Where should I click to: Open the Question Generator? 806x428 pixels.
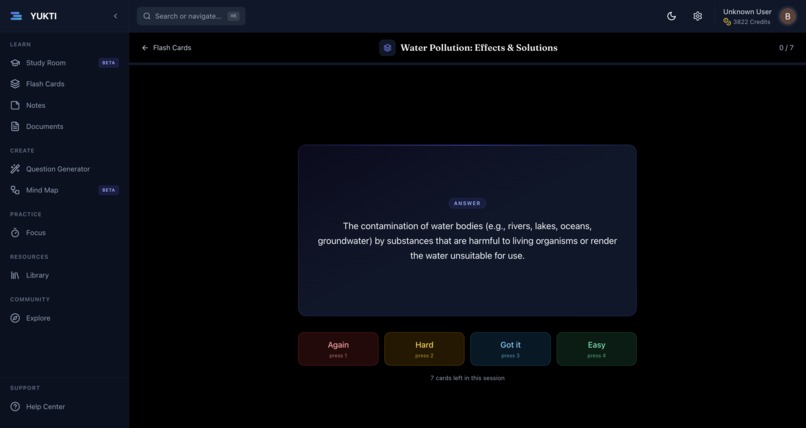(64, 169)
